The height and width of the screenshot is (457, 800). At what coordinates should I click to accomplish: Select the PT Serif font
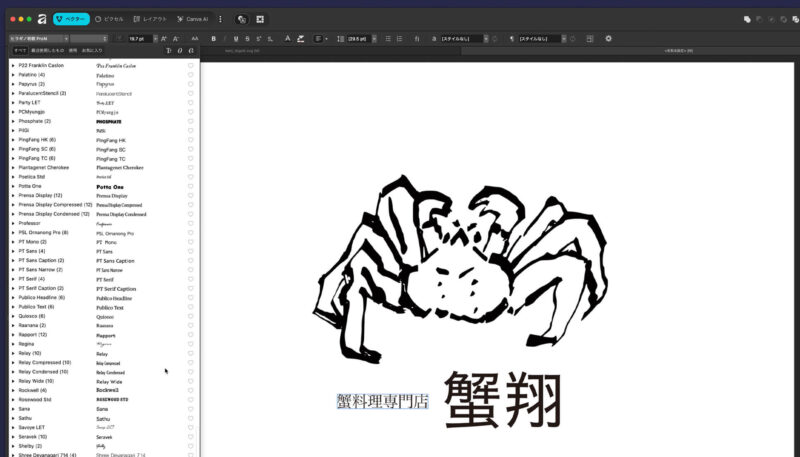click(102, 279)
